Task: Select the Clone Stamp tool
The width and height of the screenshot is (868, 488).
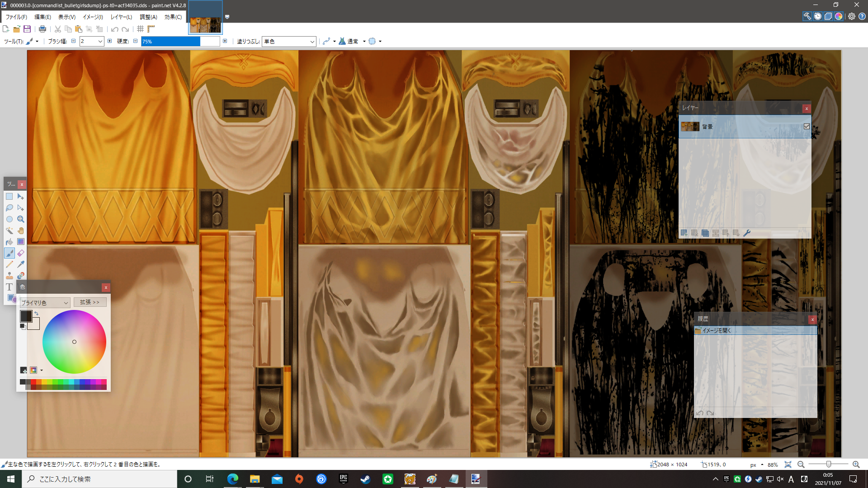Action: [9, 276]
